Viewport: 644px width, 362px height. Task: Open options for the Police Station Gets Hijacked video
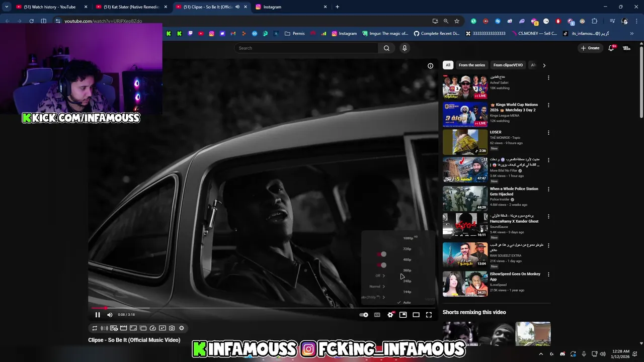548,190
